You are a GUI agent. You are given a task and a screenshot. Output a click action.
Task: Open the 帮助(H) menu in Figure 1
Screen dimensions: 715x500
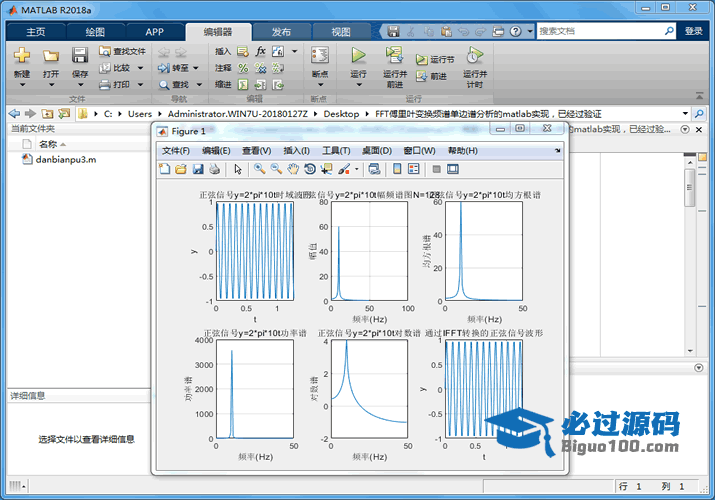[x=462, y=150]
